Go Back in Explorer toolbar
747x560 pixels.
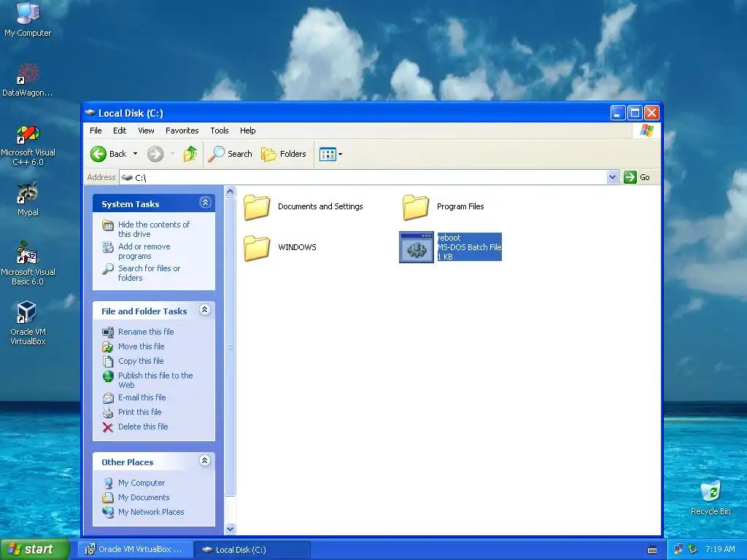pyautogui.click(x=109, y=154)
